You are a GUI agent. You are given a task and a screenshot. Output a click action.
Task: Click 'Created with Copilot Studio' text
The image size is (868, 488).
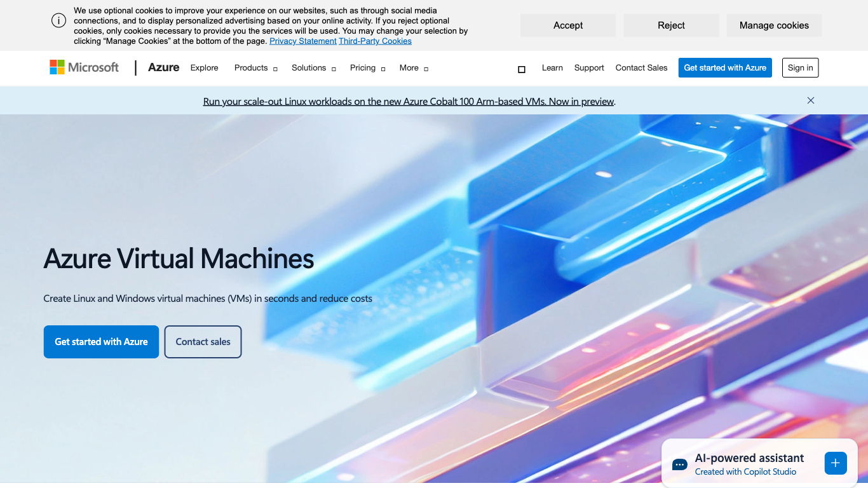pyautogui.click(x=745, y=472)
